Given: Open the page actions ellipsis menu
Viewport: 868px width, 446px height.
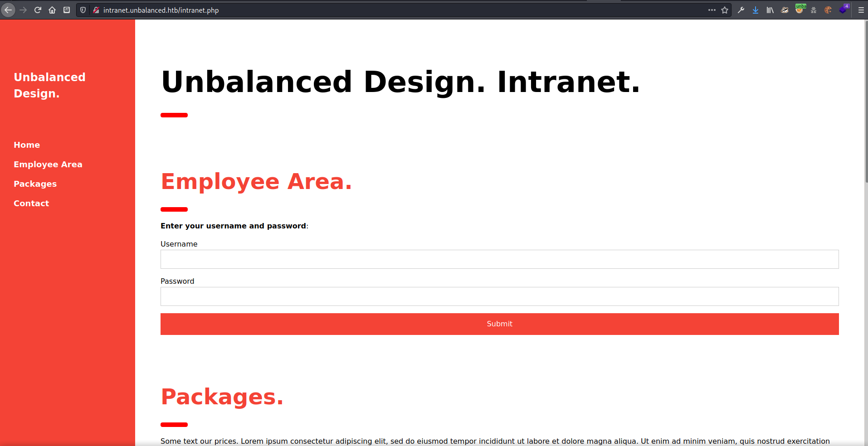Looking at the screenshot, I should click(712, 10).
